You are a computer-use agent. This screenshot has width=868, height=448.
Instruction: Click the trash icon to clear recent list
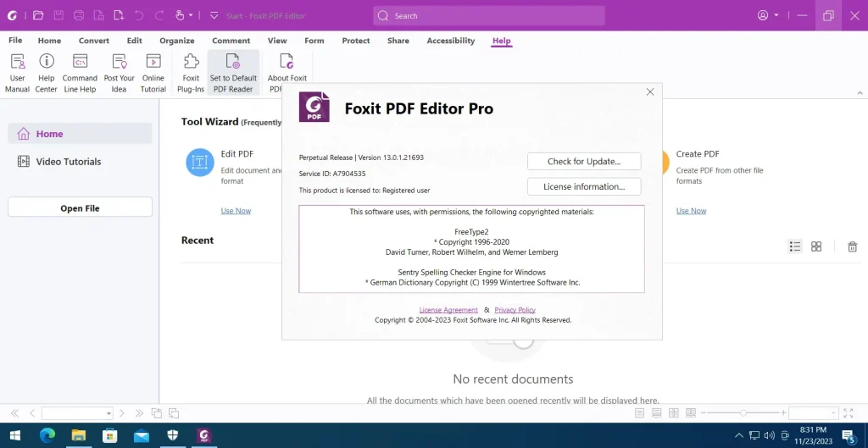click(x=853, y=246)
